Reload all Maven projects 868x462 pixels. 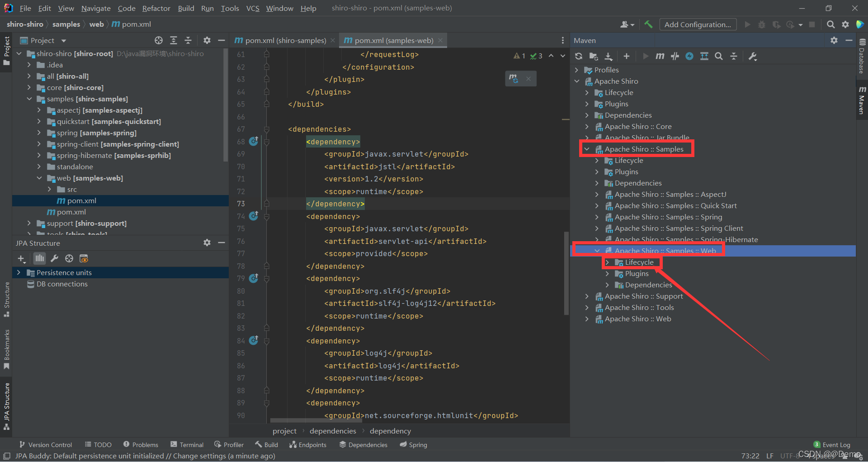click(579, 56)
